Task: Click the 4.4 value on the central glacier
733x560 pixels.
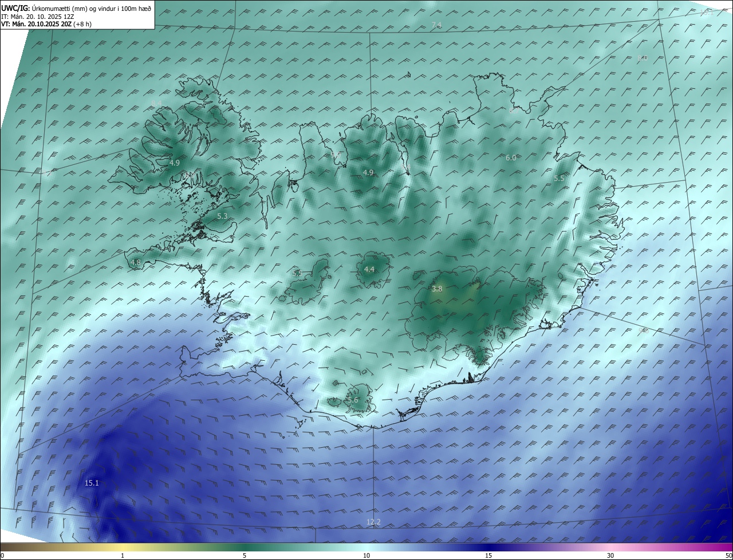Action: [369, 270]
